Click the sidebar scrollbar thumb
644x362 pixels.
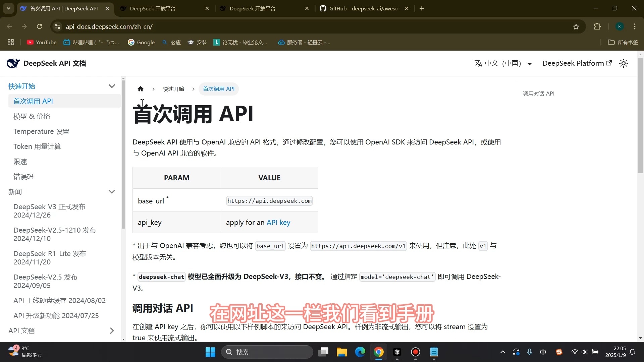click(x=123, y=154)
